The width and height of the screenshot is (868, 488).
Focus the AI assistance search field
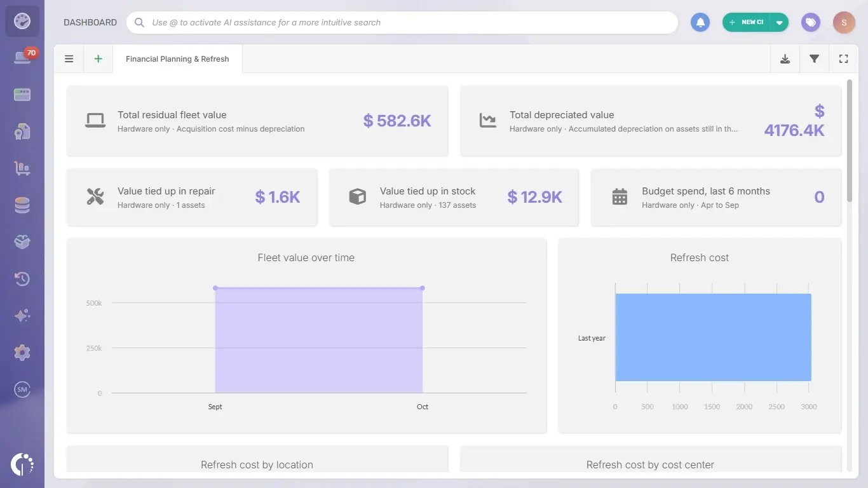402,22
